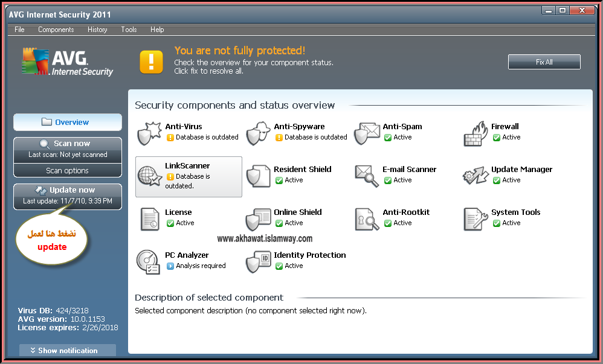603x364 pixels.
Task: Open the Anti-Spam envelope icon
Action: tap(367, 133)
